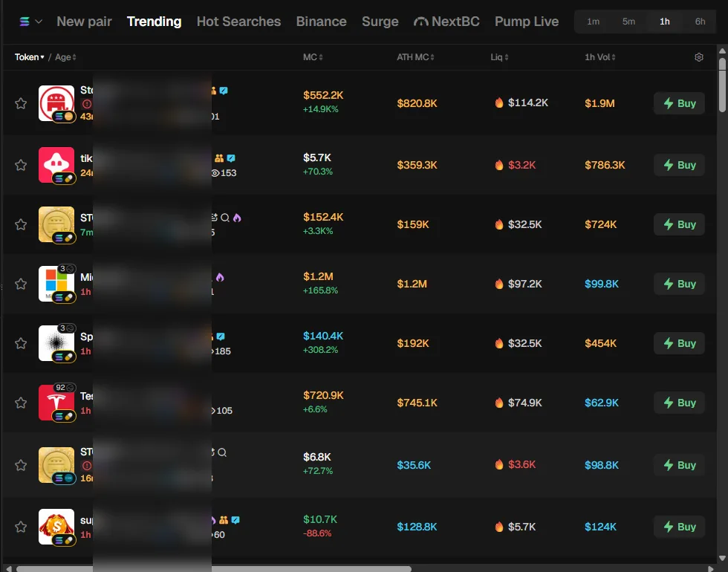Favorite the $552.2K market cap token
This screenshot has width=728, height=572.
point(21,103)
